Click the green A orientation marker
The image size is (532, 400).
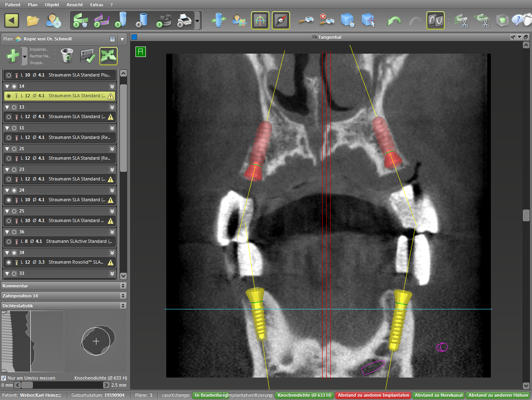coord(140,52)
